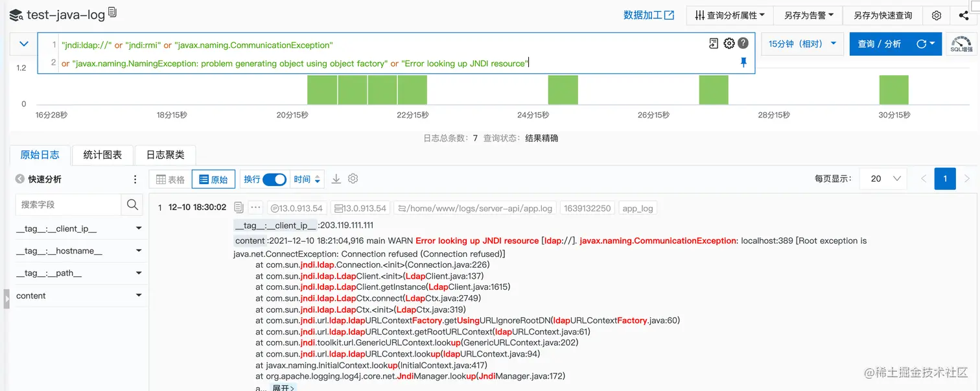This screenshot has height=391, width=980.
Task: Click the logstore stack icon beside test-java-log
Action: click(16, 14)
